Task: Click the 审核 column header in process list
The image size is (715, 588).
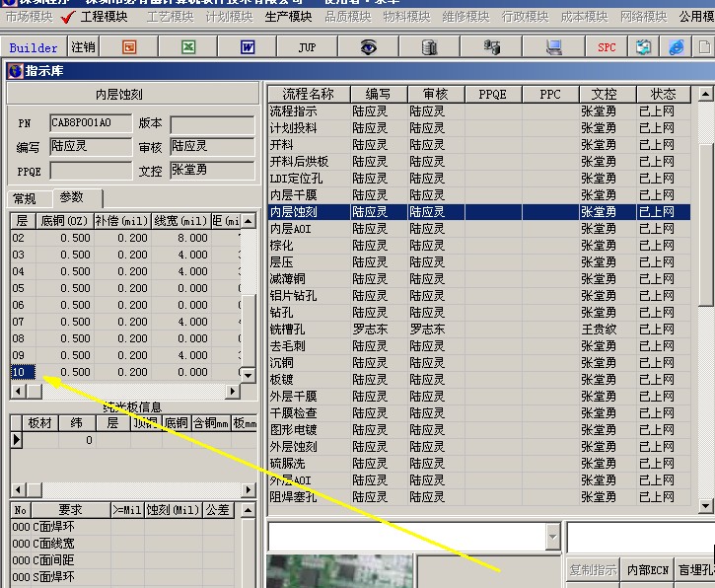Action: tap(436, 94)
